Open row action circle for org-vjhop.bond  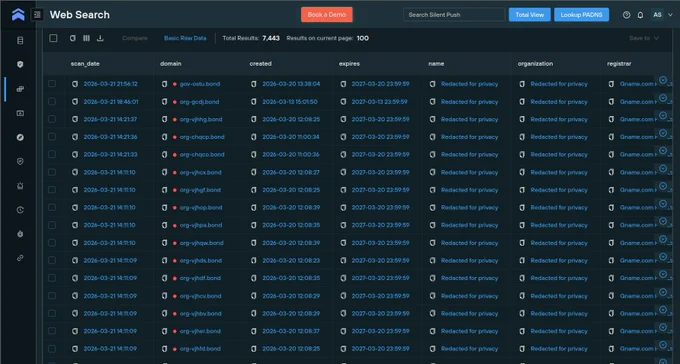click(663, 203)
